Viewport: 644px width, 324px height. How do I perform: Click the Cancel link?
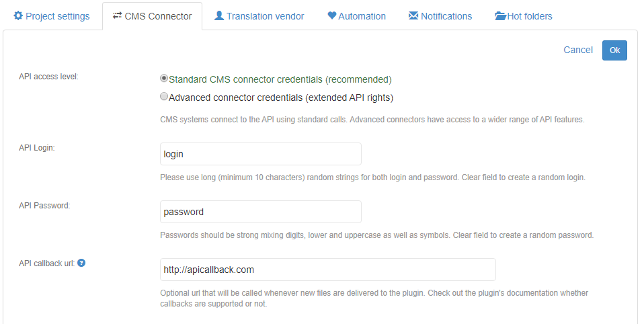(x=578, y=50)
